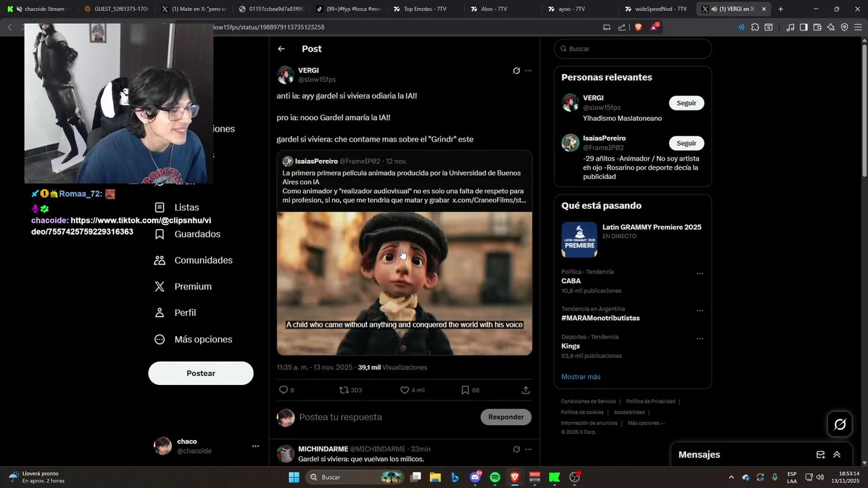Open Discord from the taskbar
Image resolution: width=868 pixels, height=488 pixels.
coord(475,477)
